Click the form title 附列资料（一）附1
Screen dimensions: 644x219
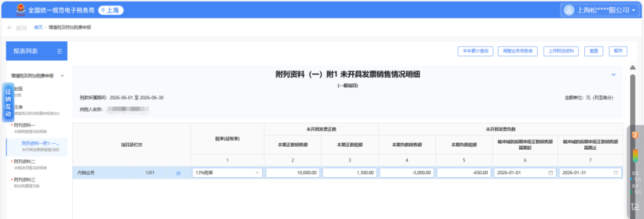tap(348, 75)
